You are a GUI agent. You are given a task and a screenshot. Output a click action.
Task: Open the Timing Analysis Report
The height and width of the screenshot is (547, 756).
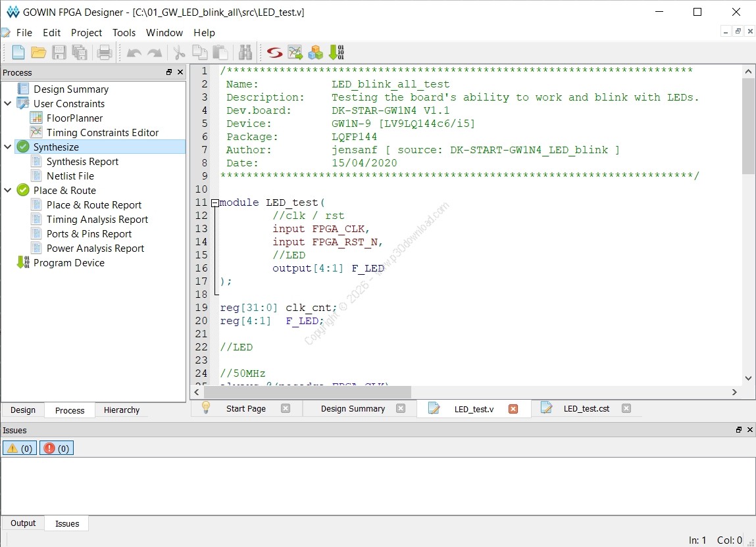point(97,220)
